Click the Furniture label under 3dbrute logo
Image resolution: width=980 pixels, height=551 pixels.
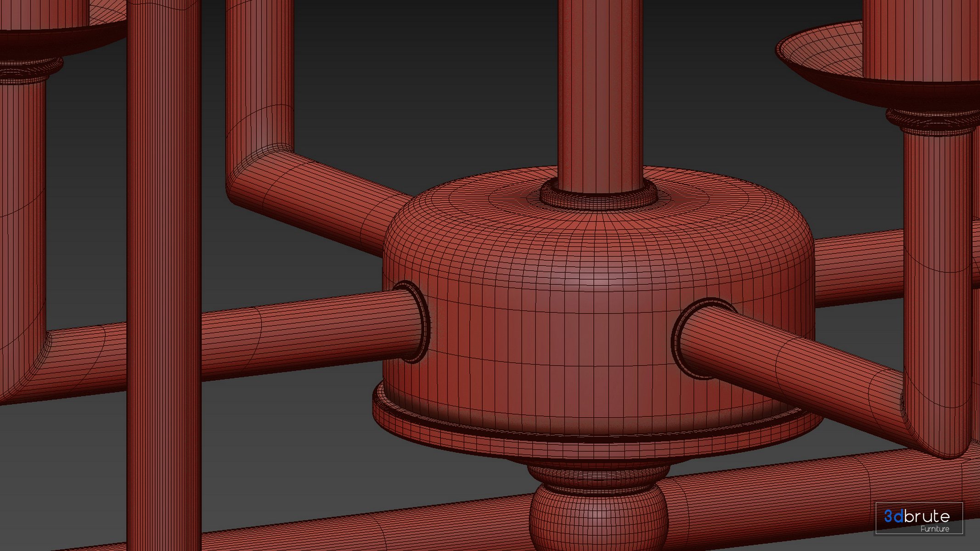(934, 529)
